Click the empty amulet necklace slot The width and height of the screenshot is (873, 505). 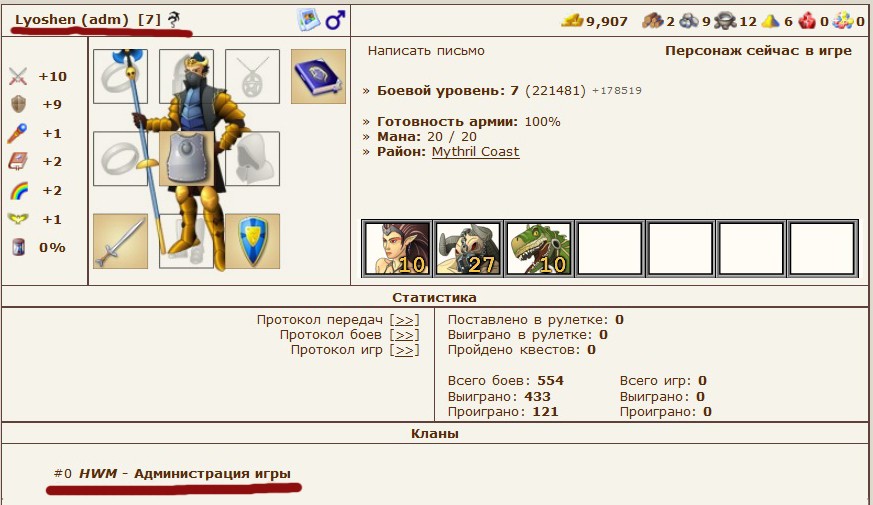pyautogui.click(x=252, y=76)
